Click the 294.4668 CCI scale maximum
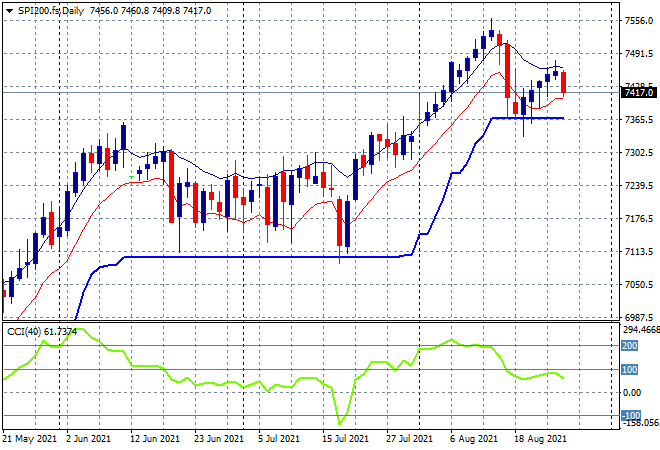The image size is (660, 450). 641,330
